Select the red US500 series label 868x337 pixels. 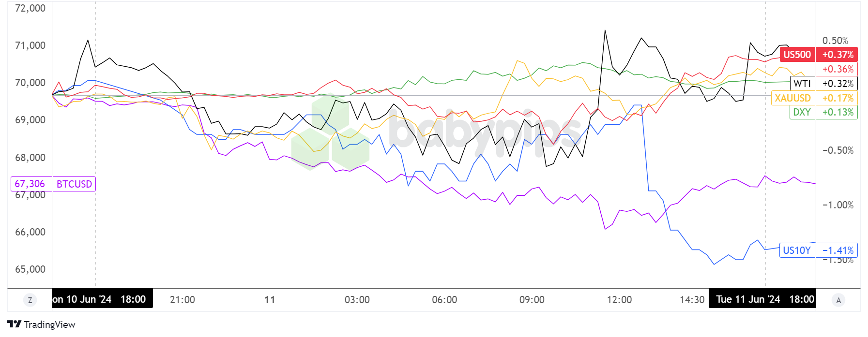coord(797,55)
